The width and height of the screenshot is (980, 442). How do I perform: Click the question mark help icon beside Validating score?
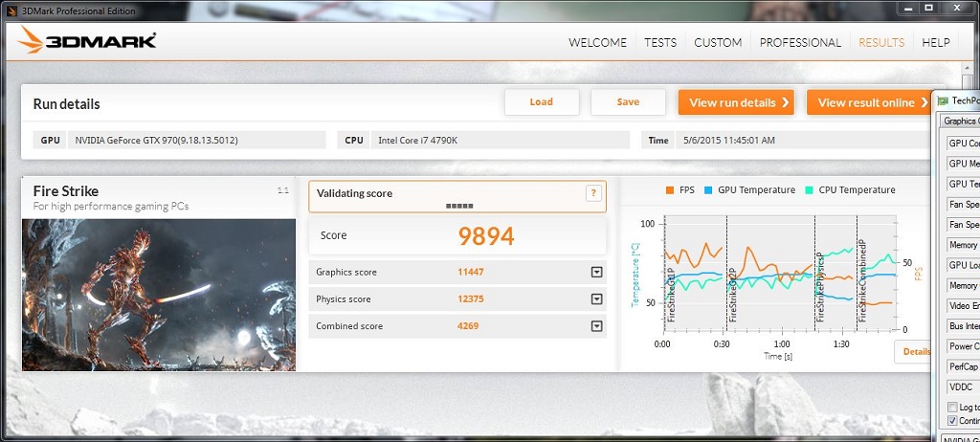tap(593, 193)
